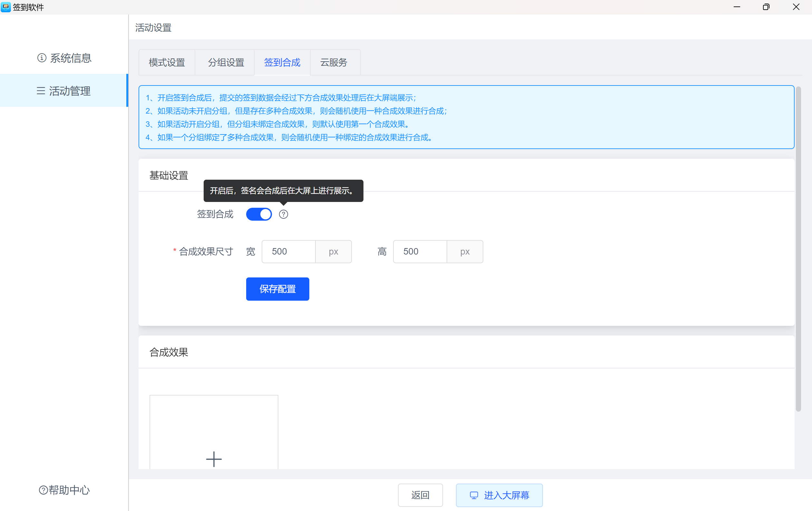Viewport: 812px width, 511px height.
Task: Switch to the 模式设置 tab
Action: (x=167, y=63)
